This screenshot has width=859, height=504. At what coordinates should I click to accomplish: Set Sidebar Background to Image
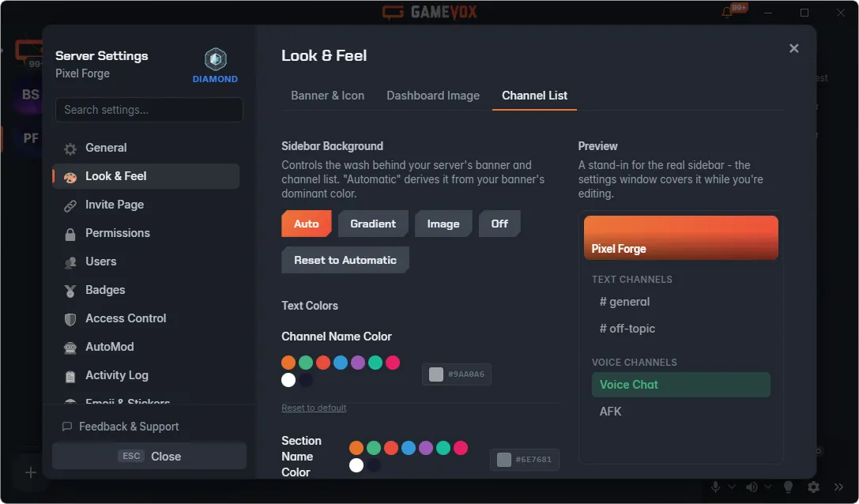tap(443, 224)
